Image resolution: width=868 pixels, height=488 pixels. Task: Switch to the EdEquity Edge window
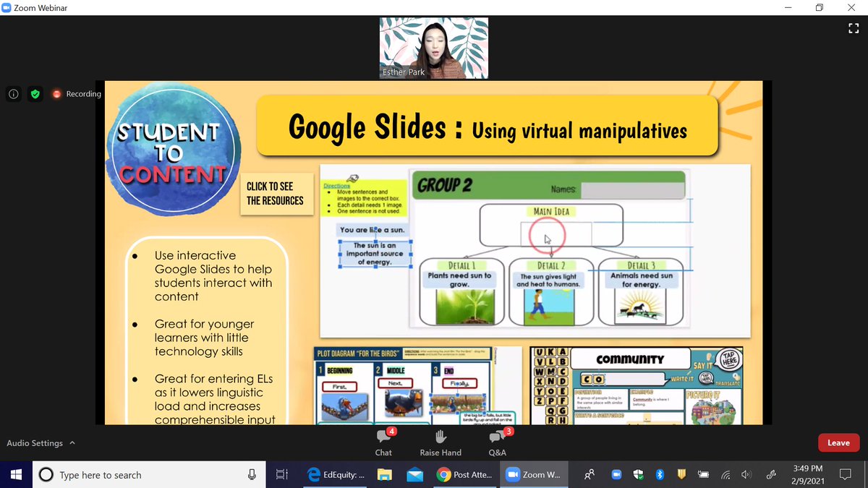click(x=336, y=475)
